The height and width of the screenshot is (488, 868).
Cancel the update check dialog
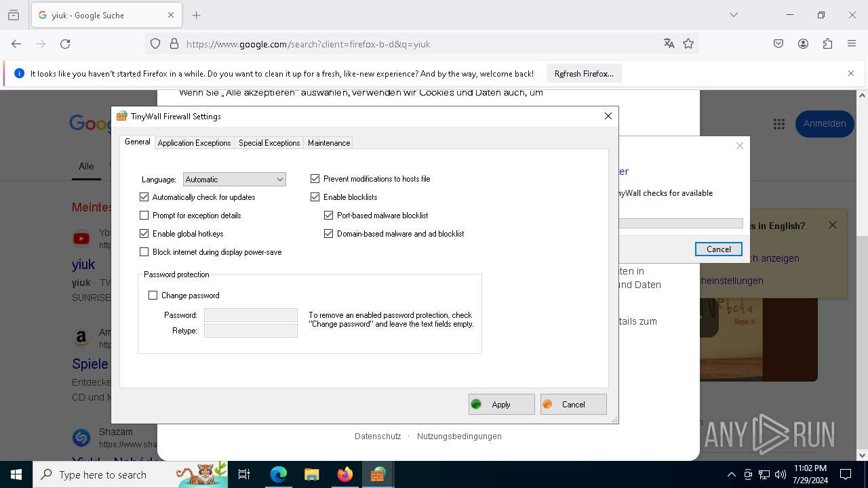tap(719, 249)
